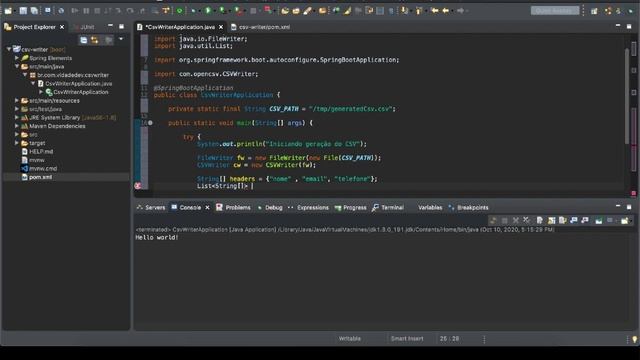Click the editor vertical scrollbar
The image size is (640, 360).
pyautogui.click(x=627, y=96)
